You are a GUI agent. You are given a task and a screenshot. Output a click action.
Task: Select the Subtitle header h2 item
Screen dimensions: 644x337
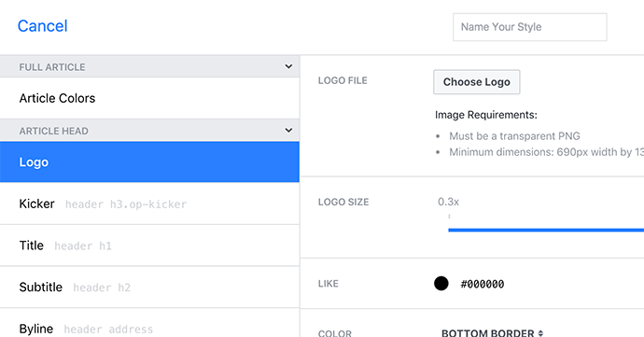149,287
